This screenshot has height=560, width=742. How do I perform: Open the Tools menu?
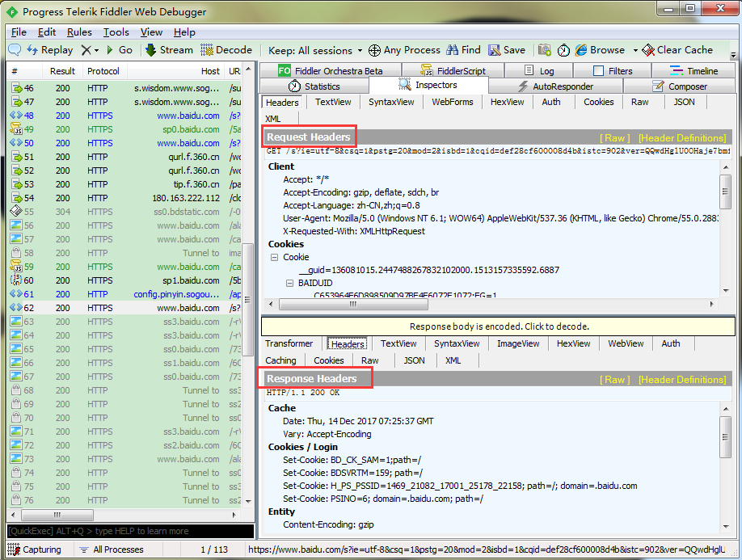116,32
